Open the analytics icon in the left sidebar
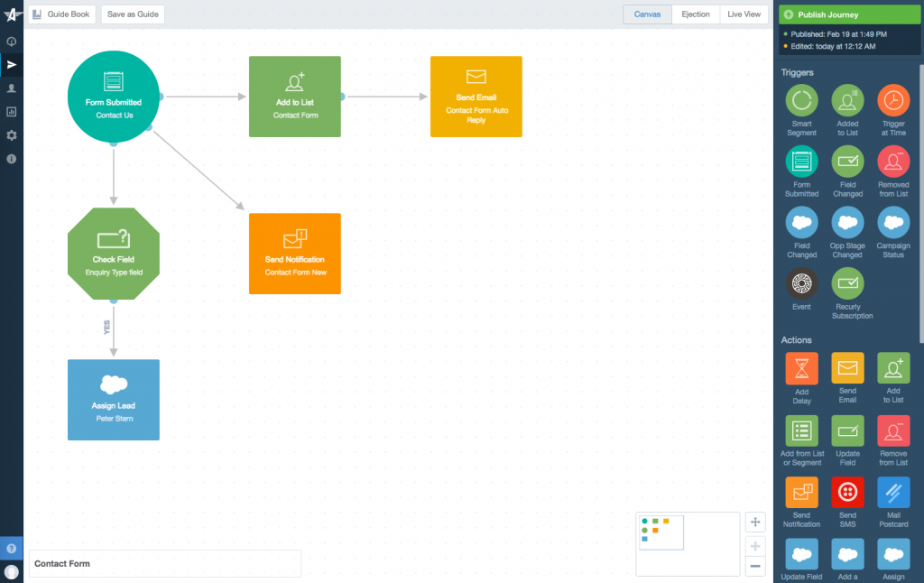 [x=12, y=111]
